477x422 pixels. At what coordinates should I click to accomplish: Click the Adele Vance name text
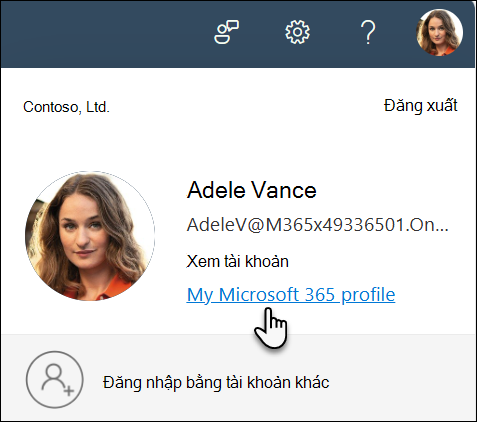pyautogui.click(x=252, y=190)
